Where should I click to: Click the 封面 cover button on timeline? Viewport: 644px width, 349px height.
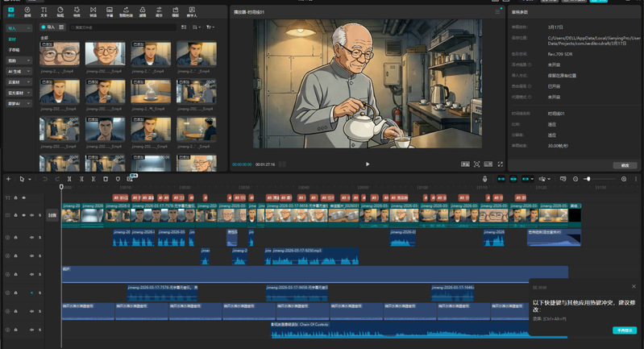(x=52, y=215)
